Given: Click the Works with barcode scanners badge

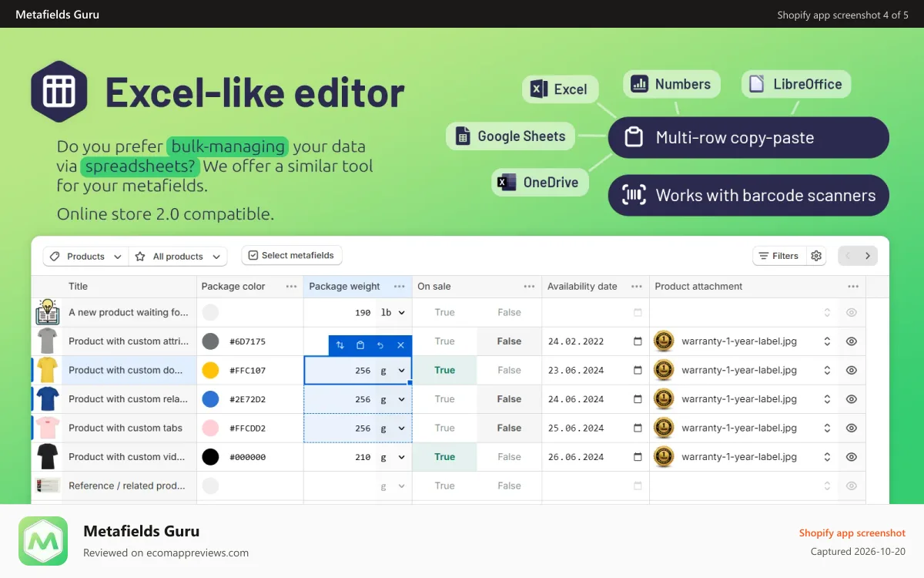Looking at the screenshot, I should [x=748, y=195].
